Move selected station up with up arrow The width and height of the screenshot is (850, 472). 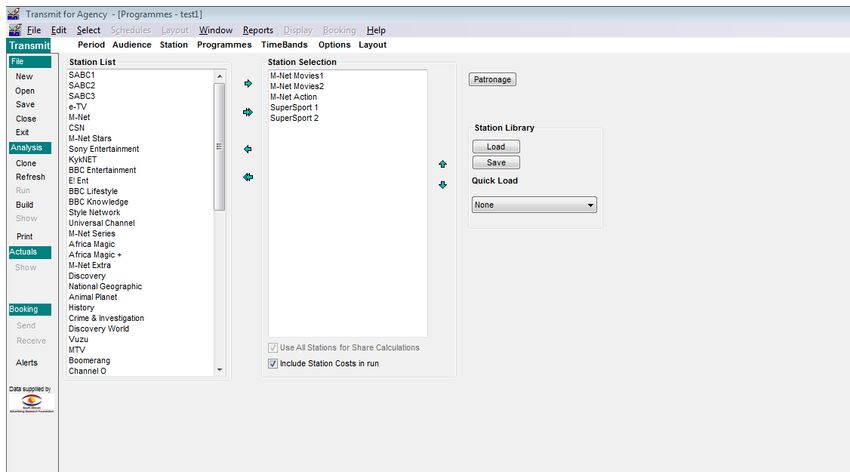[442, 164]
